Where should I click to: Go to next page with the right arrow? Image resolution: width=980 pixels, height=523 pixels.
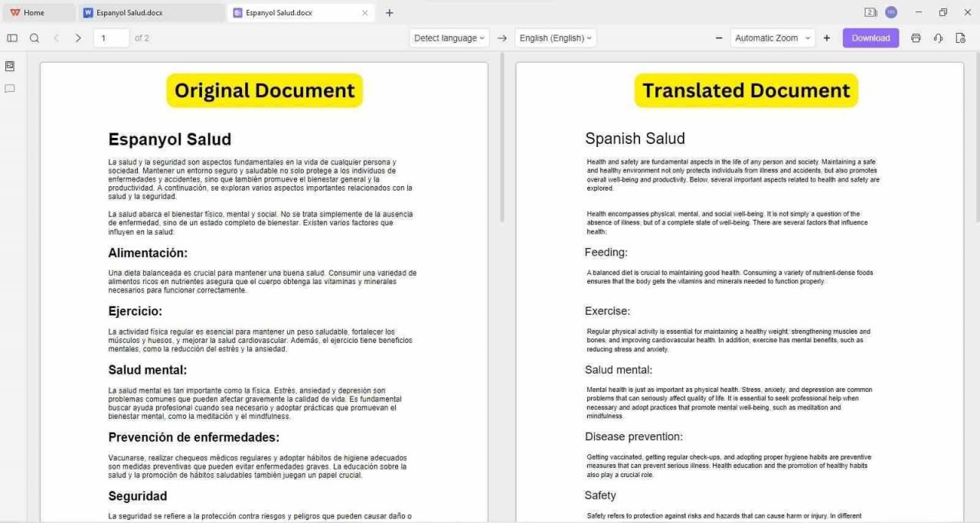click(78, 38)
